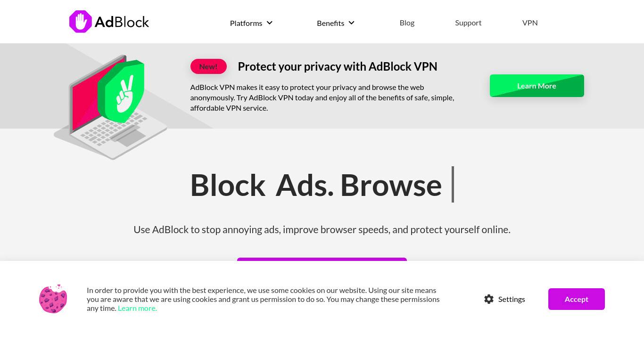Viewport: 644px width, 341px height.
Task: Expand the Platforms dropdown chevron
Action: click(270, 23)
